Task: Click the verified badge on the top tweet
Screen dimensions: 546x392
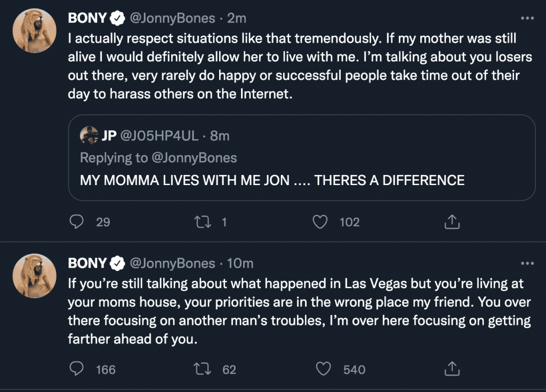Action: pyautogui.click(x=117, y=18)
